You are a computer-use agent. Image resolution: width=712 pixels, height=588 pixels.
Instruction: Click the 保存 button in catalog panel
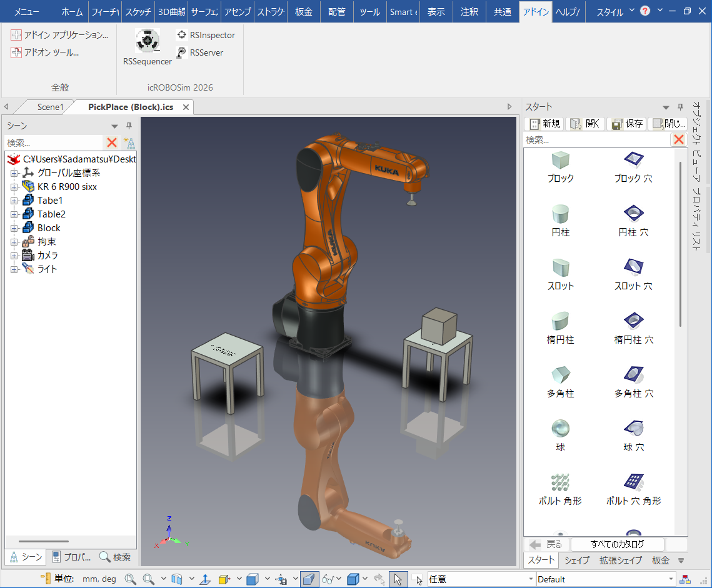click(x=626, y=124)
